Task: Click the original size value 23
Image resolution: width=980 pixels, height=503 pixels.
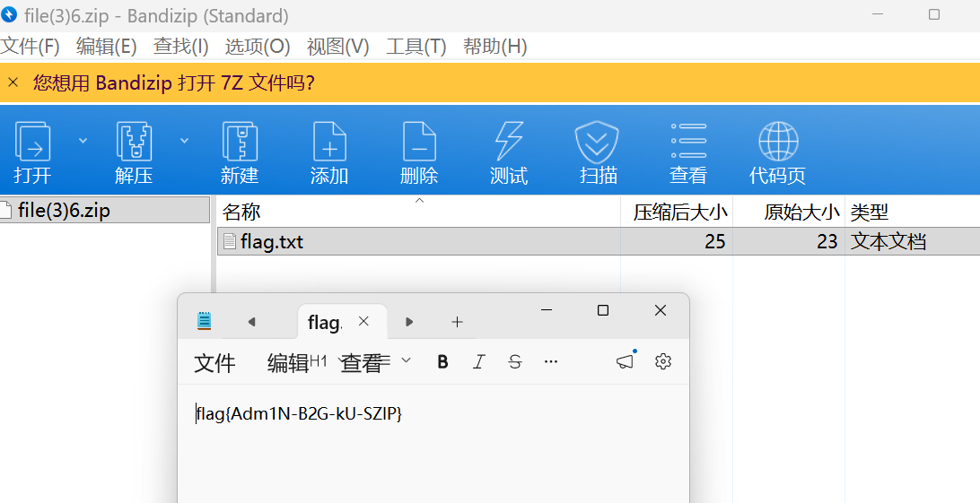Action: (827, 241)
